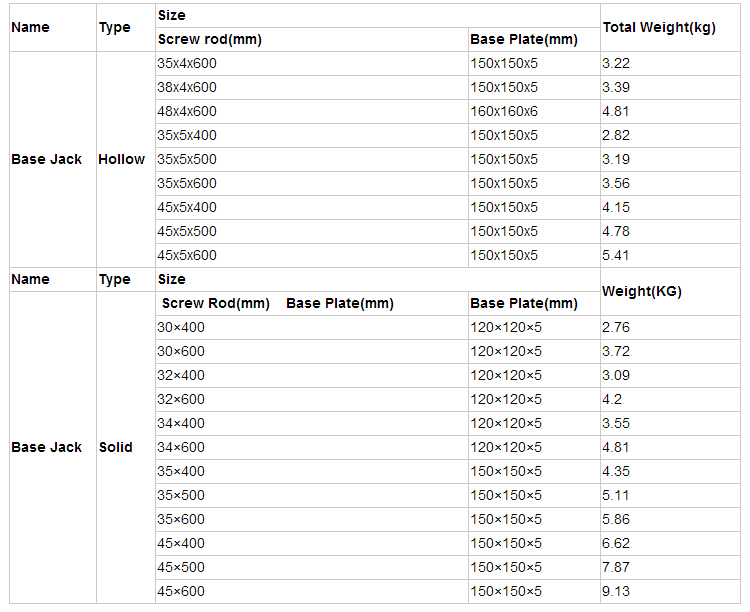The image size is (750, 612).
Task: Select the 38x4x600 screw rod cell
Action: [187, 87]
